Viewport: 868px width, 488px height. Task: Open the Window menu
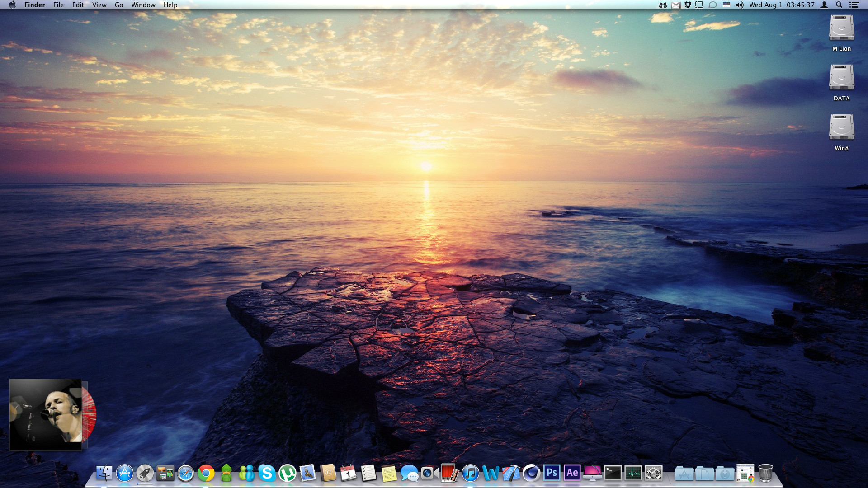pyautogui.click(x=143, y=5)
